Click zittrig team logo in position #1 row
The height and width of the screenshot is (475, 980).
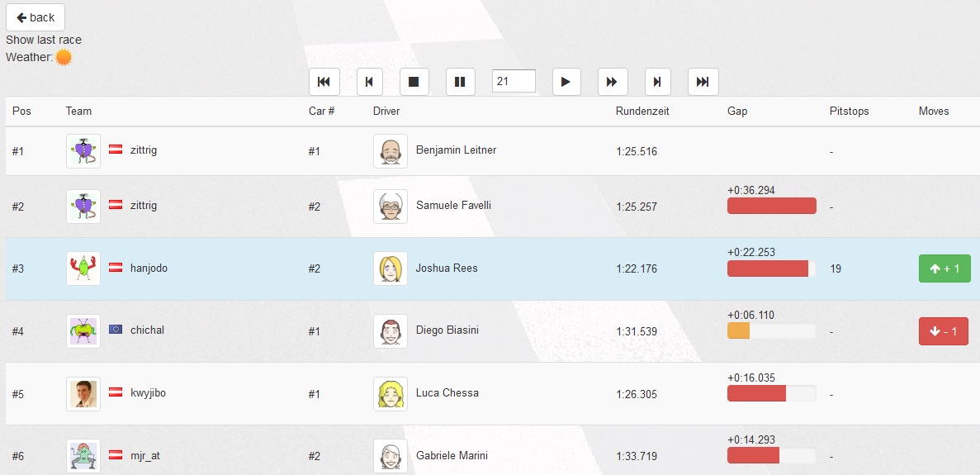[x=83, y=151]
